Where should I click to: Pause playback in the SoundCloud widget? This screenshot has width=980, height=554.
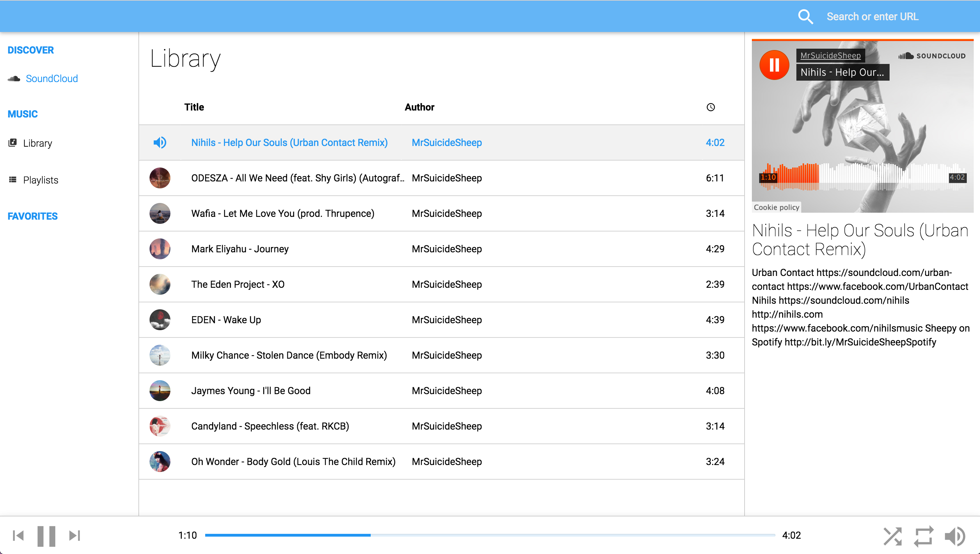[774, 65]
